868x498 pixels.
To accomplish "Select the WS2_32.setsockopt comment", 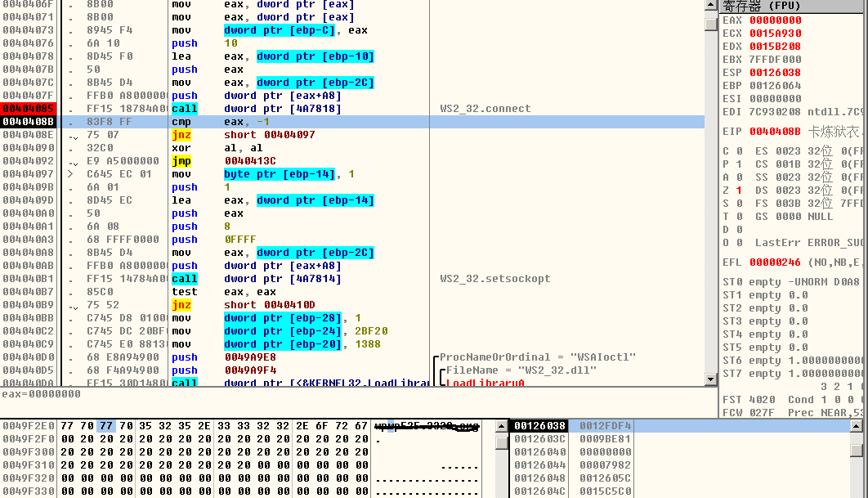I will click(x=495, y=279).
